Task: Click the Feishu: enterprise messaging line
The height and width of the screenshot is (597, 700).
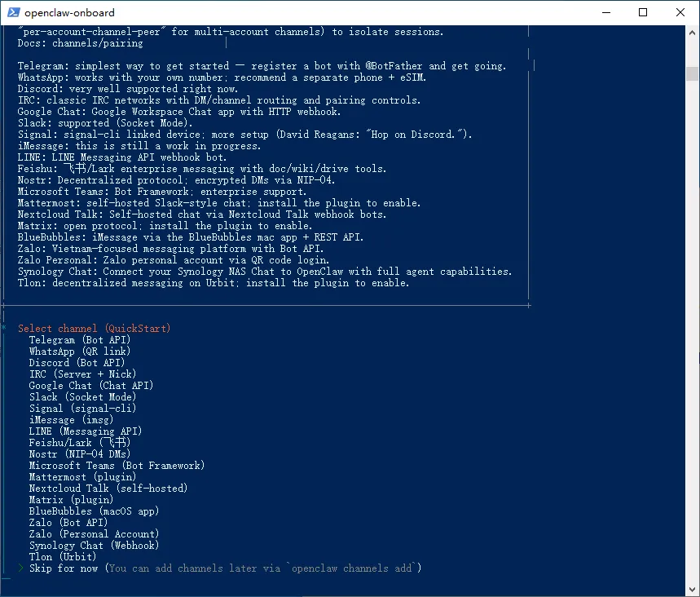Action: tap(202, 169)
